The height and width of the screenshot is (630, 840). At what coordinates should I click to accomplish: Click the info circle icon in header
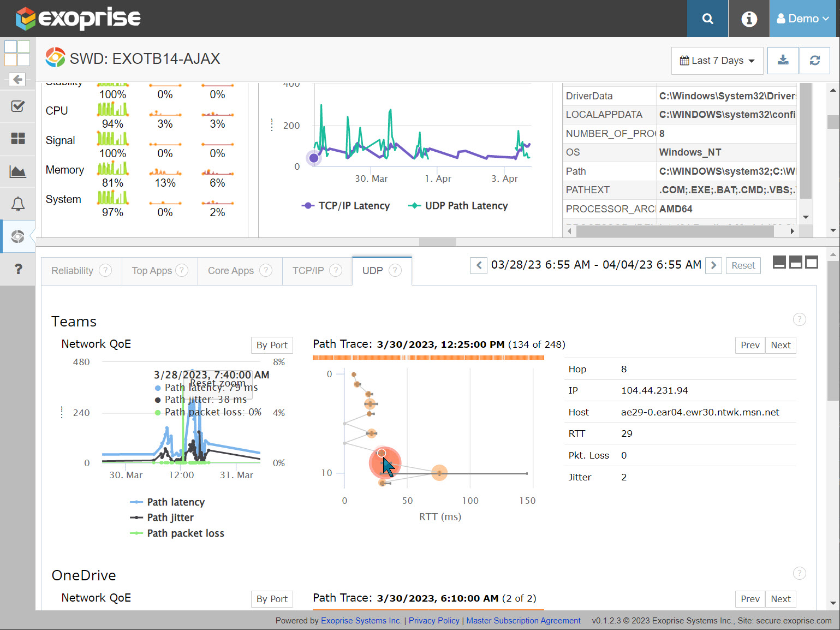click(x=749, y=19)
